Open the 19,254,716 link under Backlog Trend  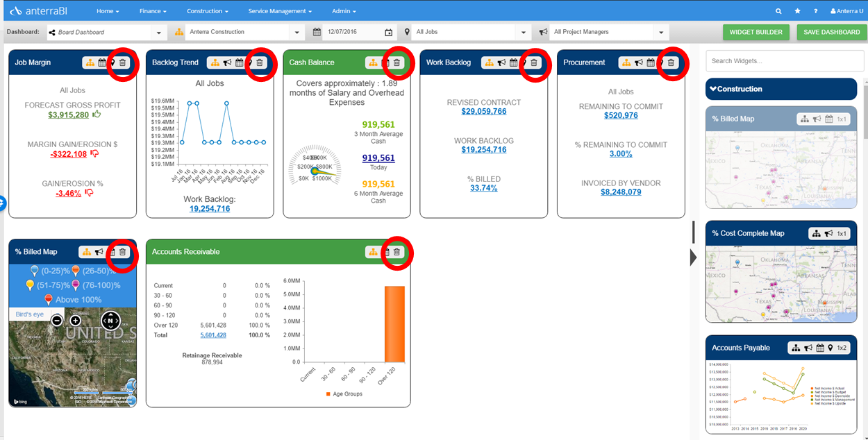point(210,208)
